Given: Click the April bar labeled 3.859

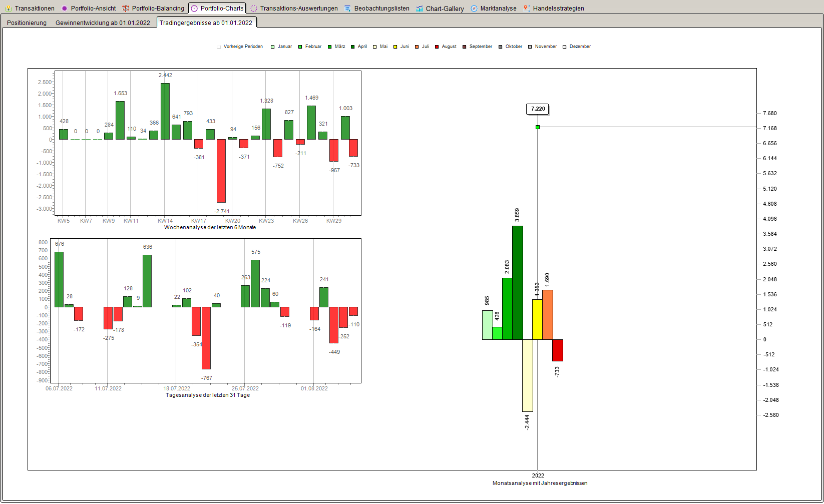Looking at the screenshot, I should pyautogui.click(x=518, y=283).
